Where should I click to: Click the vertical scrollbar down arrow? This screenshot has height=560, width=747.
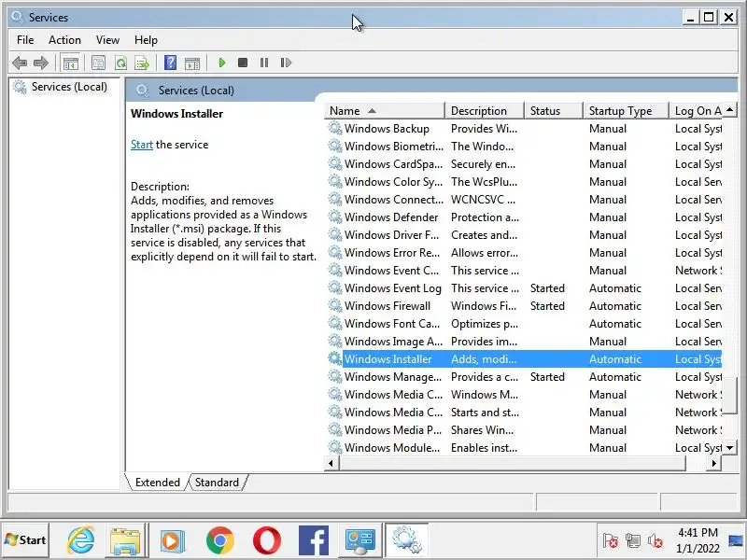(x=730, y=448)
